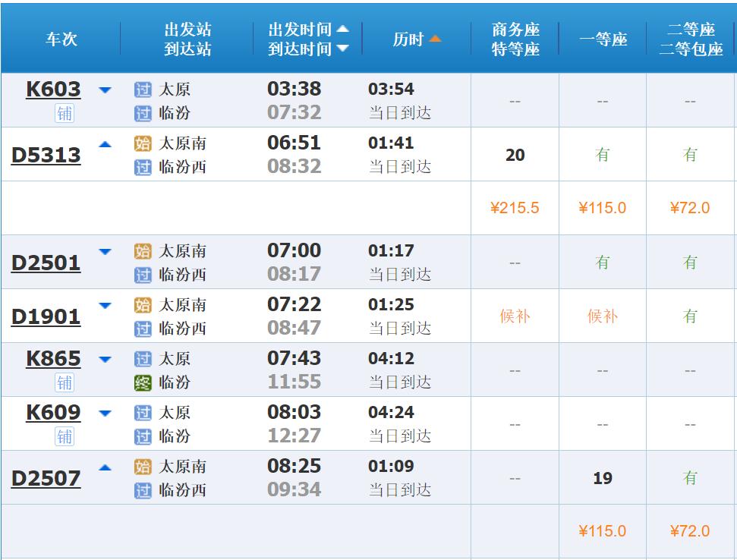Screen dimensions: 737x560
Task: Click the 始 origin icon beside D2507 太原南
Action: click(x=143, y=467)
